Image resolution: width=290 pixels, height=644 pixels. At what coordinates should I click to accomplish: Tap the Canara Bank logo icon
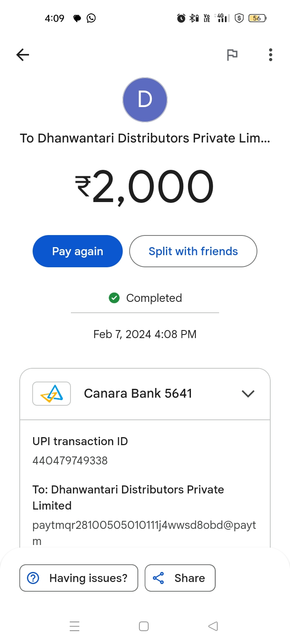pyautogui.click(x=52, y=394)
